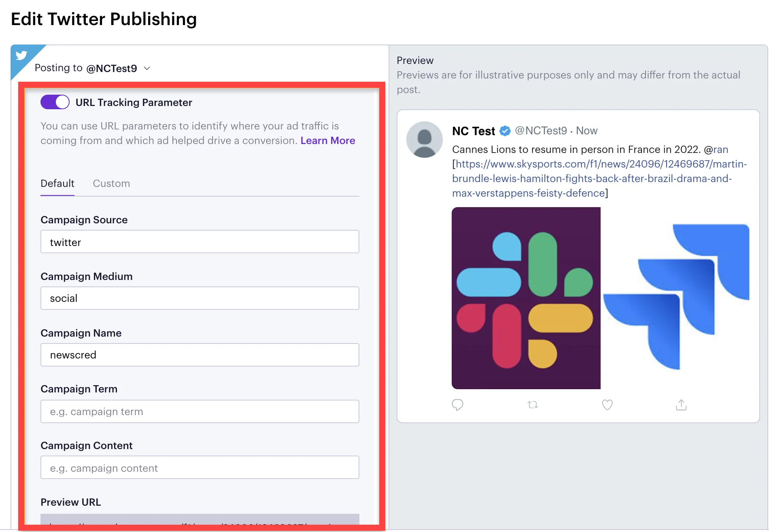769x532 pixels.
Task: Click the share upload icon
Action: [x=681, y=405]
